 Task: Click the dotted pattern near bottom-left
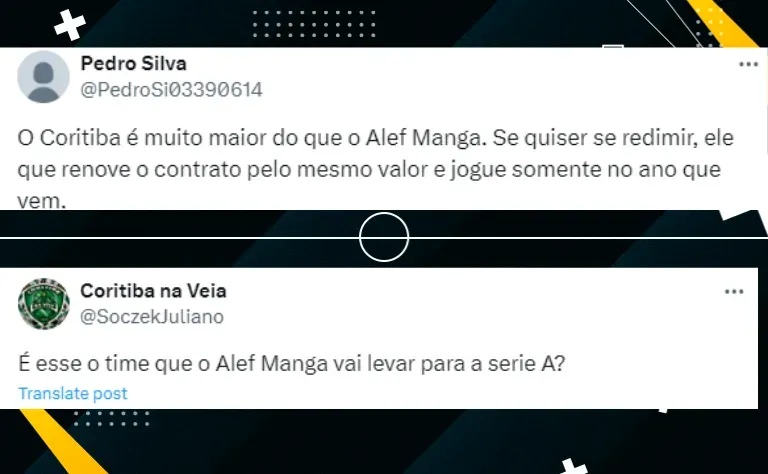coord(112,419)
